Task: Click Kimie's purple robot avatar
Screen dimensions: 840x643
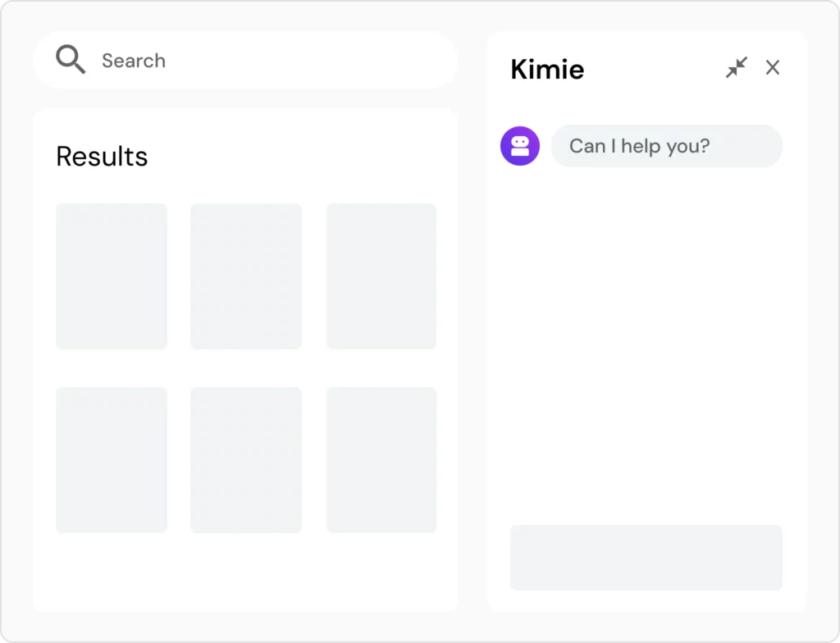Action: tap(520, 146)
